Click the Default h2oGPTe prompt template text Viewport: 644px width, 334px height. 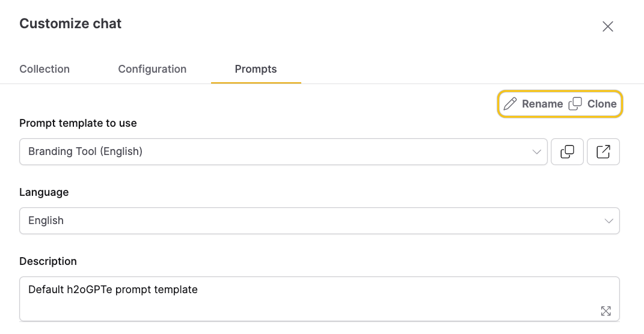coord(113,290)
